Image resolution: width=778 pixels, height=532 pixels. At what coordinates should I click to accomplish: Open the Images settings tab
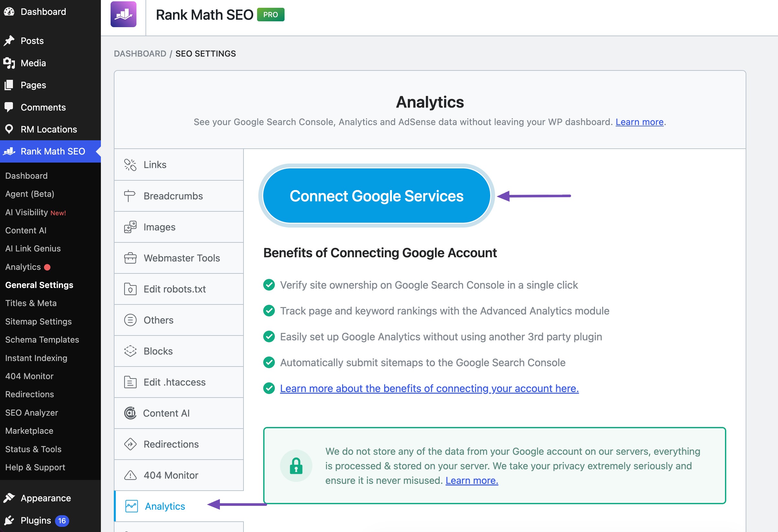[179, 227]
